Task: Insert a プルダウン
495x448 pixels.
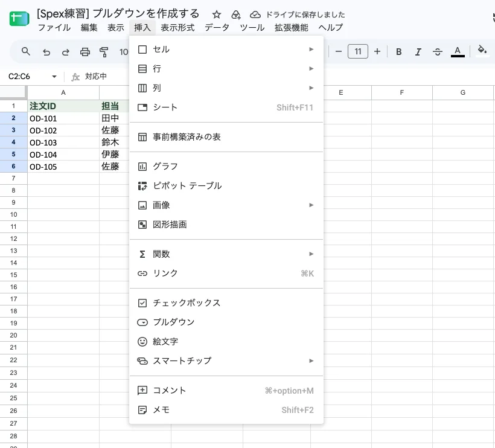Action: click(x=226, y=322)
